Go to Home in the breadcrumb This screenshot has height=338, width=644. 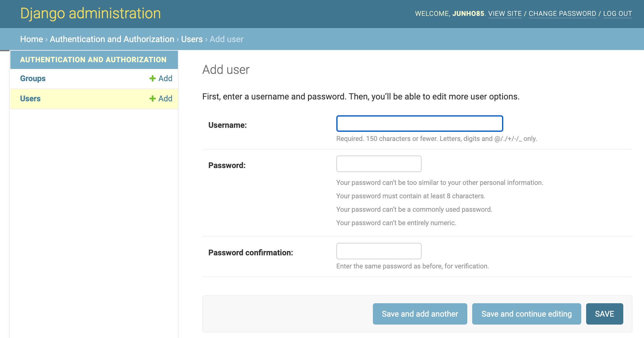(31, 39)
